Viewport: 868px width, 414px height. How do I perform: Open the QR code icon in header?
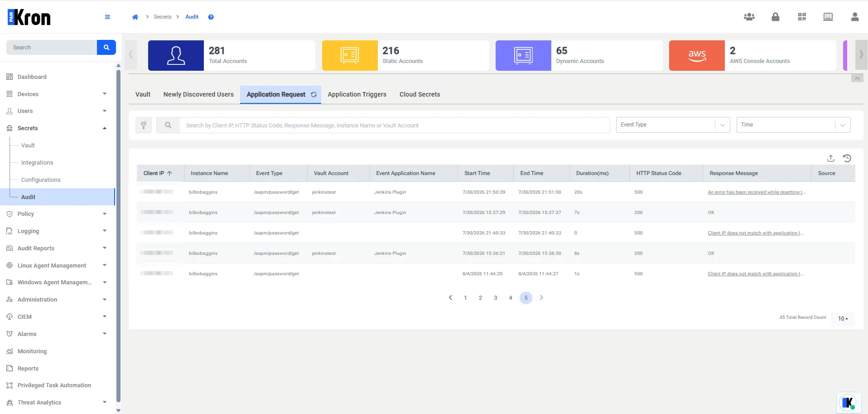[802, 17]
